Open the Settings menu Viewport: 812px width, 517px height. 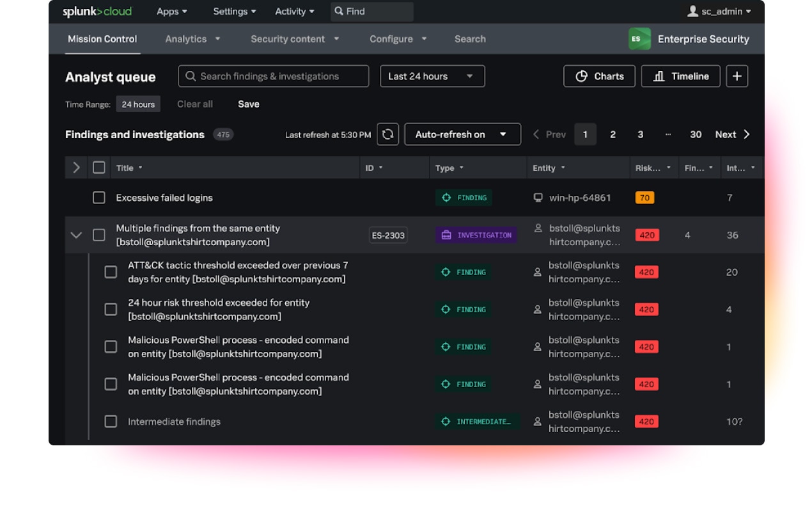click(x=234, y=11)
